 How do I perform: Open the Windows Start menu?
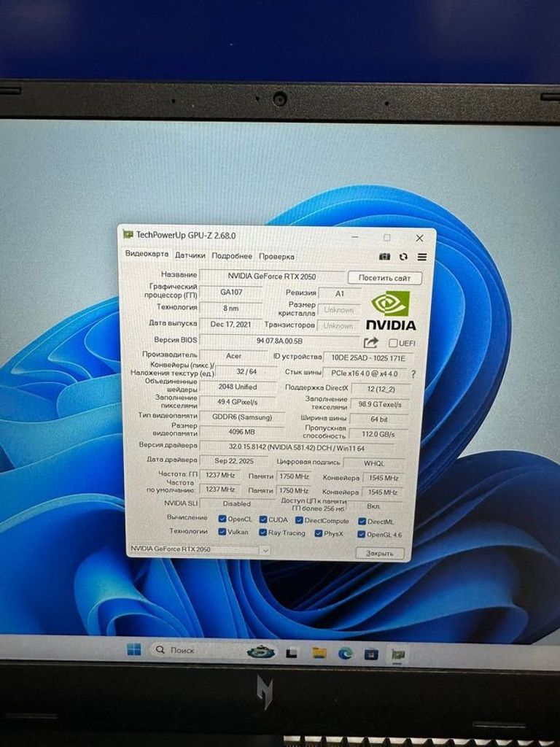tap(134, 649)
